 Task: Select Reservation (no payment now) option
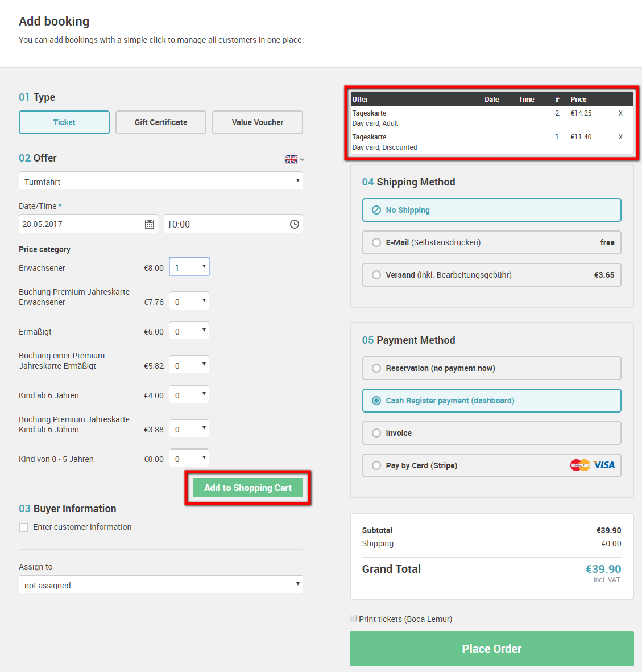[x=492, y=368]
